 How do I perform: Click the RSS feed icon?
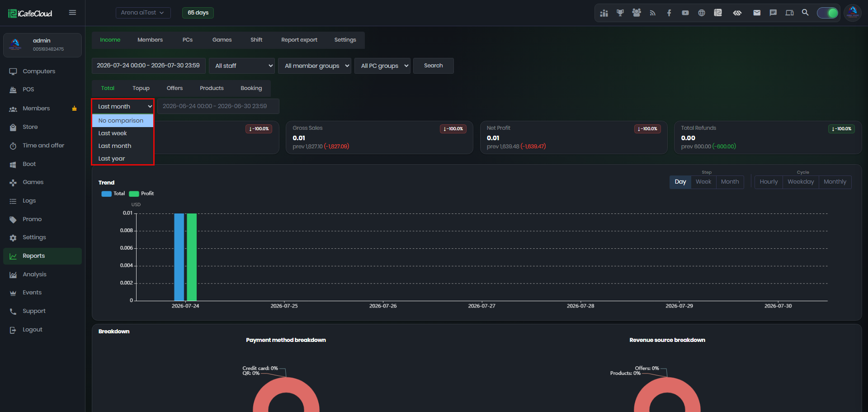click(653, 13)
